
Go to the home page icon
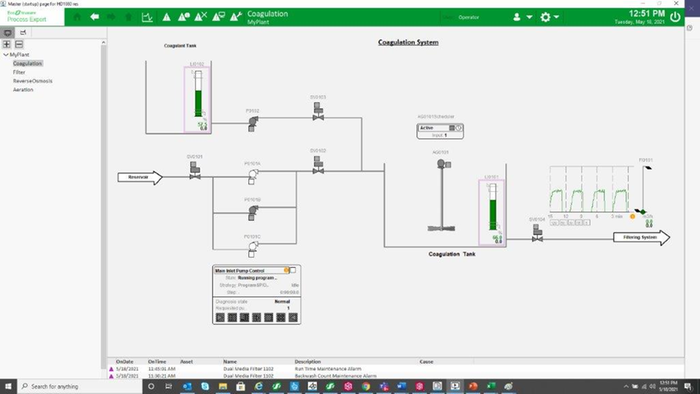77,17
